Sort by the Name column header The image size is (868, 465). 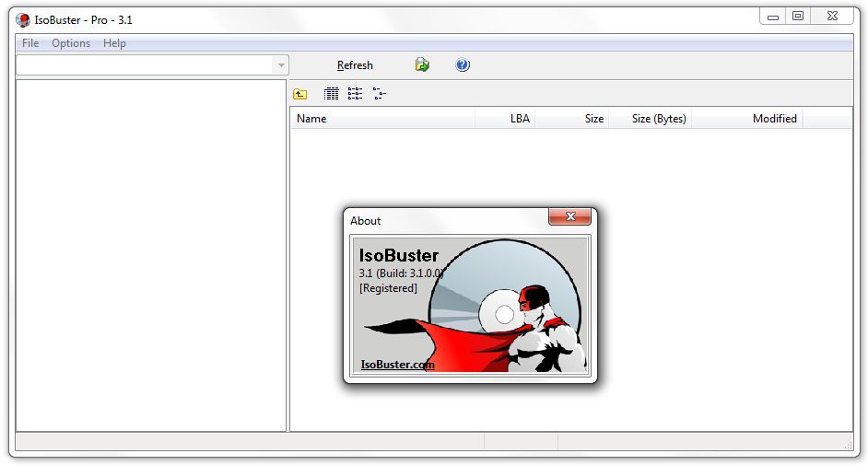click(x=382, y=119)
